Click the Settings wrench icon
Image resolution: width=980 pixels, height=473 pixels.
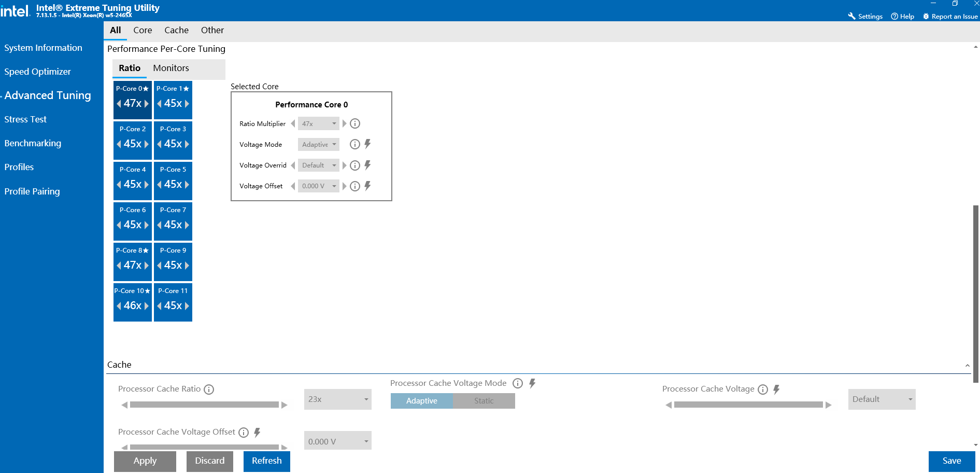[x=851, y=16]
